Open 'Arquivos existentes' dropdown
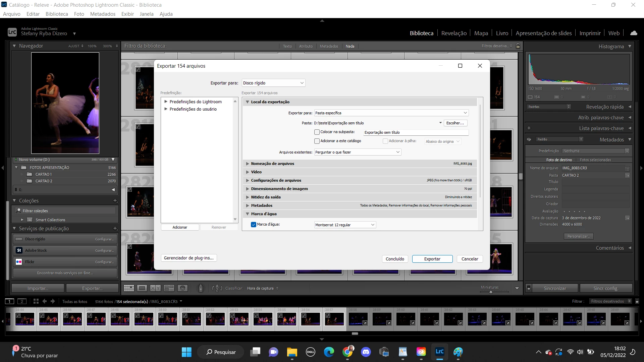The width and height of the screenshot is (644, 362). pos(358,152)
